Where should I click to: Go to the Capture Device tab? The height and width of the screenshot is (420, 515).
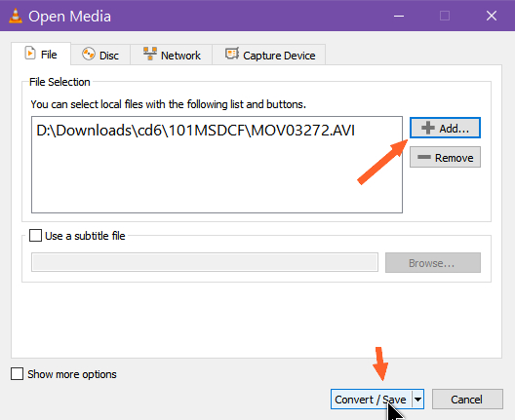click(269, 55)
